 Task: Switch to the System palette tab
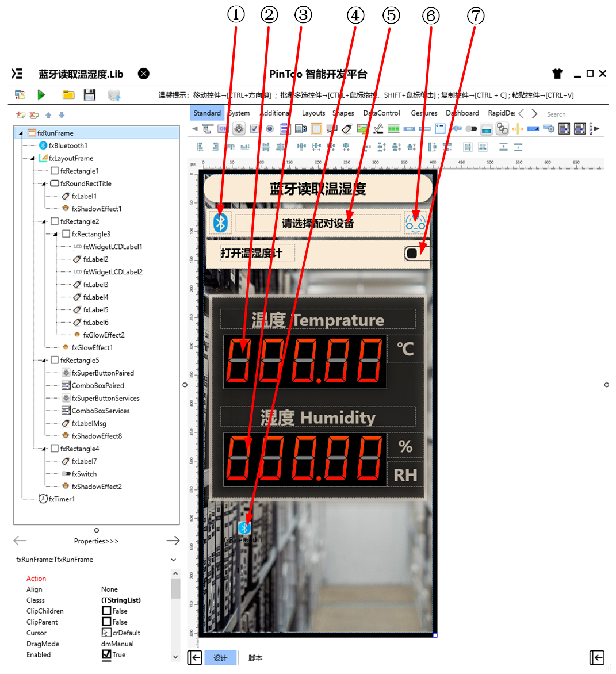pyautogui.click(x=239, y=113)
